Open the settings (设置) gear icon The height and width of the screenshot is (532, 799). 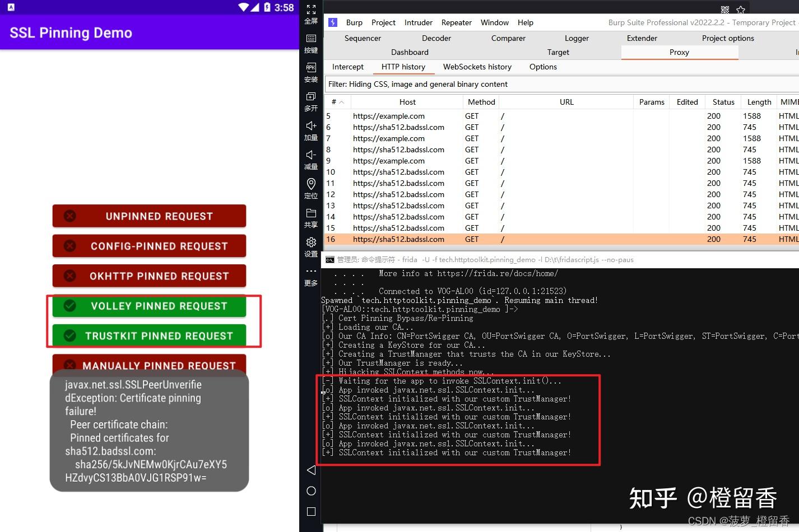tap(311, 242)
